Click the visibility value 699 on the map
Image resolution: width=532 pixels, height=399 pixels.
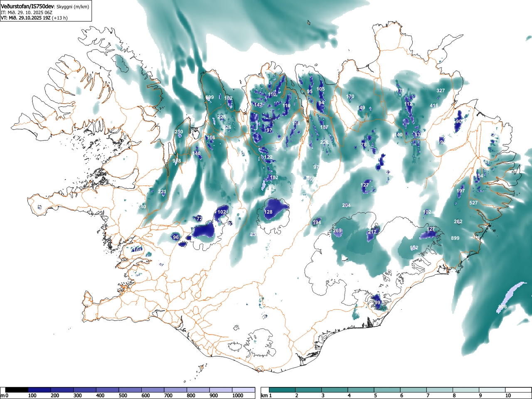tap(210, 98)
